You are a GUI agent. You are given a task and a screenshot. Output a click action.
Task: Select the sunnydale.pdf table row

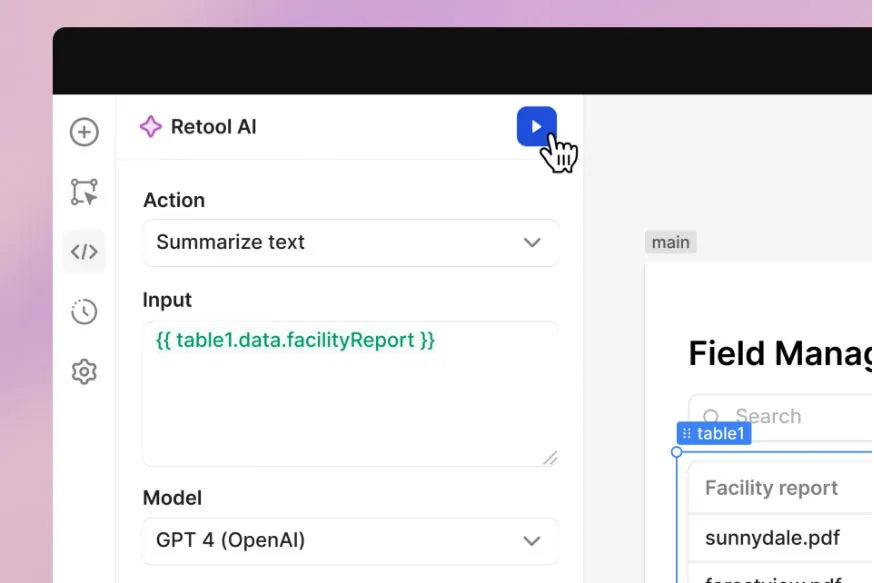pos(780,538)
